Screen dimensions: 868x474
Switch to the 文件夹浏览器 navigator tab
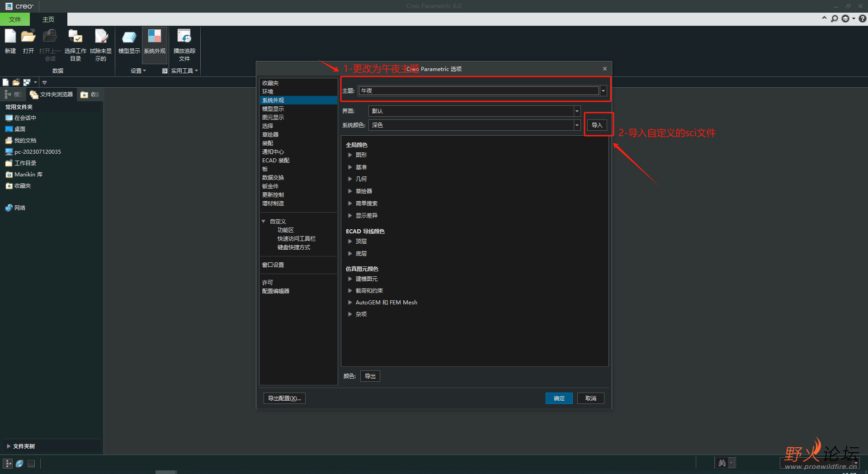point(52,95)
